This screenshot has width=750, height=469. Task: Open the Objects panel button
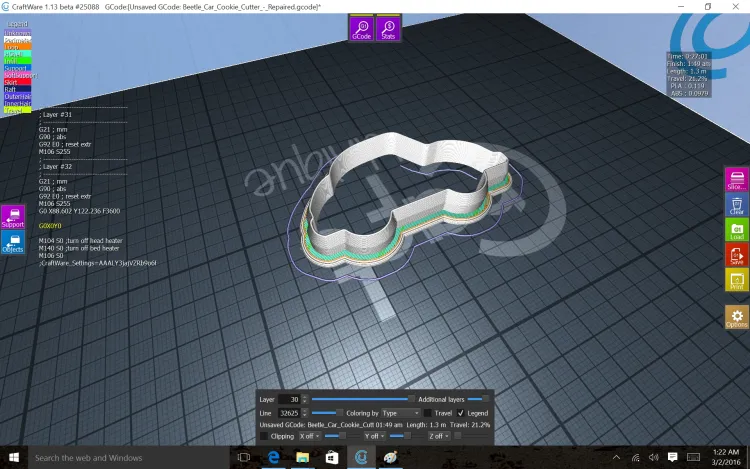pyautogui.click(x=12, y=243)
